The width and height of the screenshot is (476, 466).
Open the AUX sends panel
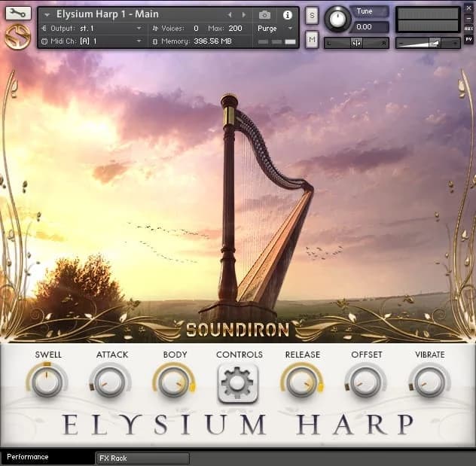[468, 29]
